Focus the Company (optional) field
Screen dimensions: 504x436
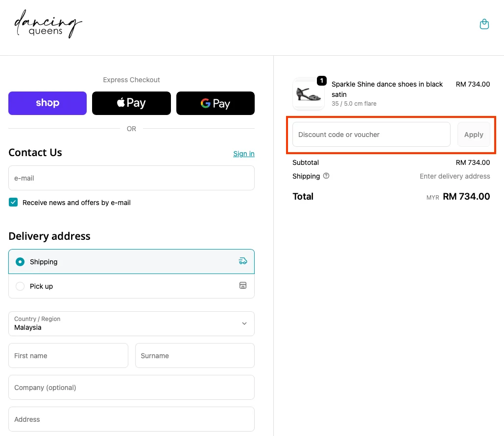click(x=131, y=388)
